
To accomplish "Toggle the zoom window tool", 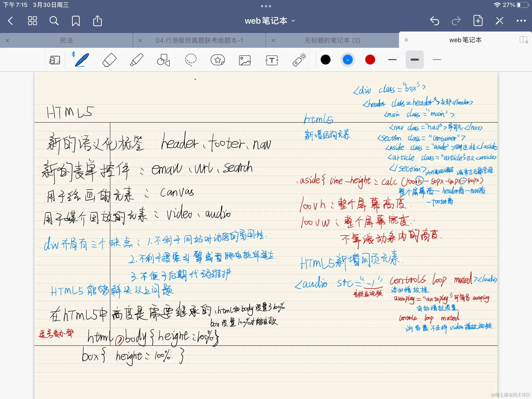I will coord(54,60).
